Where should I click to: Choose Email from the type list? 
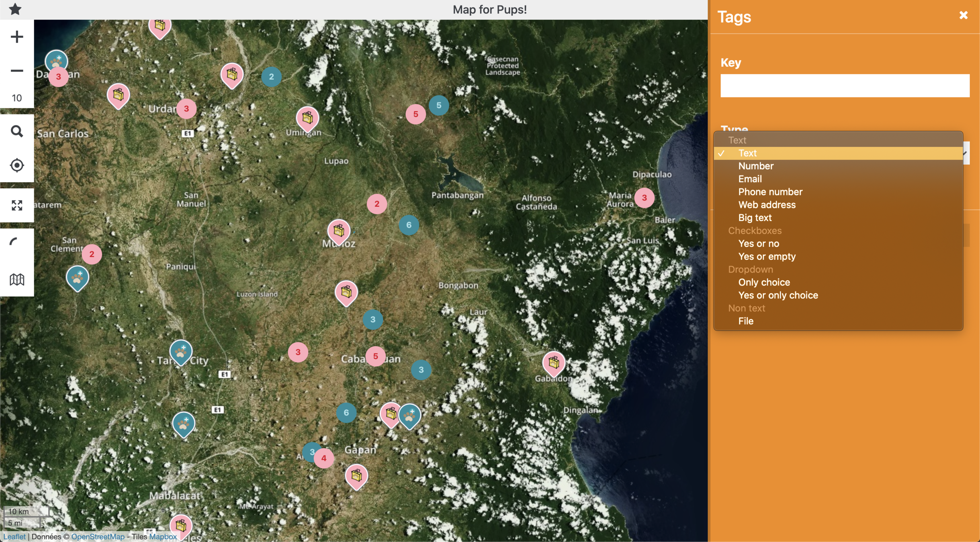(750, 179)
